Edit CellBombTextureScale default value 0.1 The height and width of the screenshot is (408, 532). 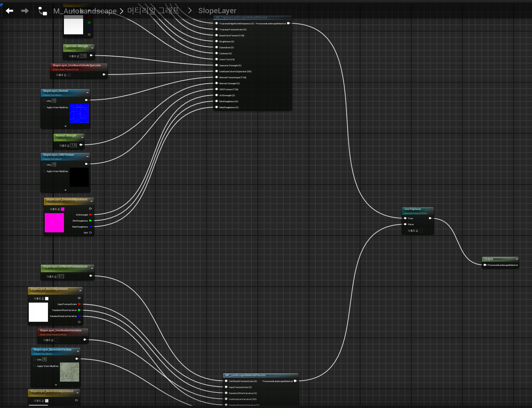click(61, 276)
